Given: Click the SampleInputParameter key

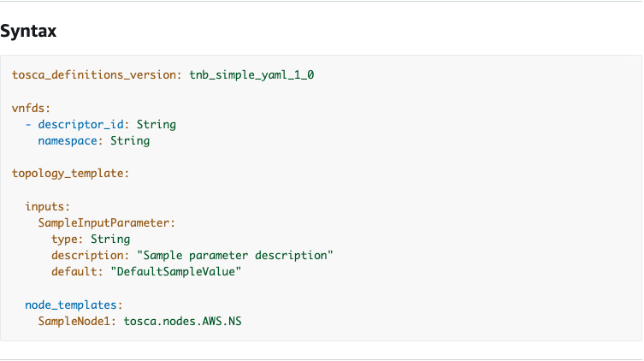Looking at the screenshot, I should tap(103, 222).
